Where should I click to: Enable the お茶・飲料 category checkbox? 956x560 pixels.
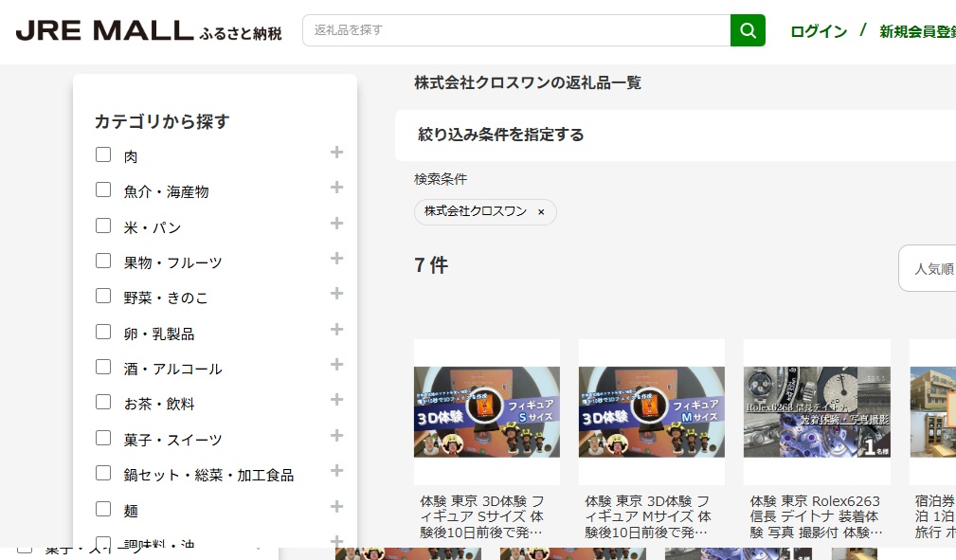[103, 402]
